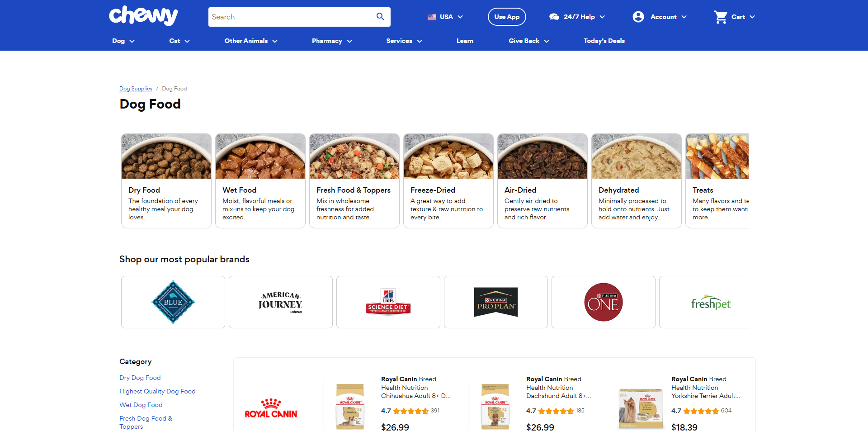
Task: Open Royal Canin Yorkshire Terrier Adult title
Action: [706, 388]
